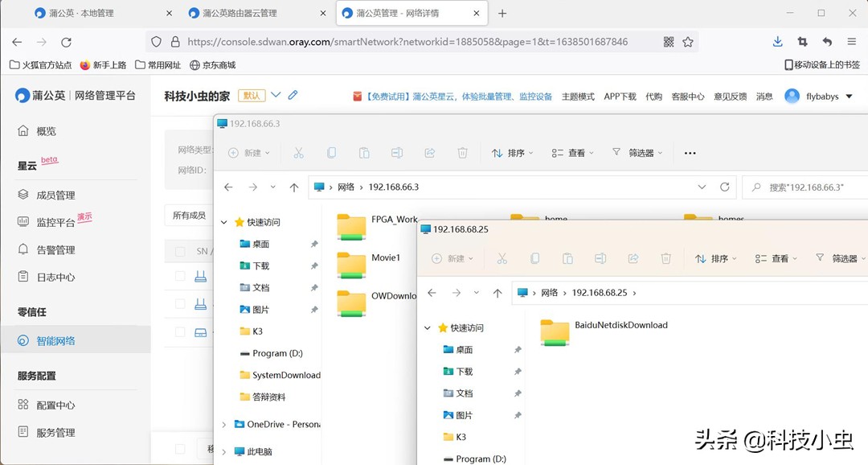Screen dimensions: 868x465
Task: Go up one level in 192.168.68.25 window
Action: click(x=497, y=293)
